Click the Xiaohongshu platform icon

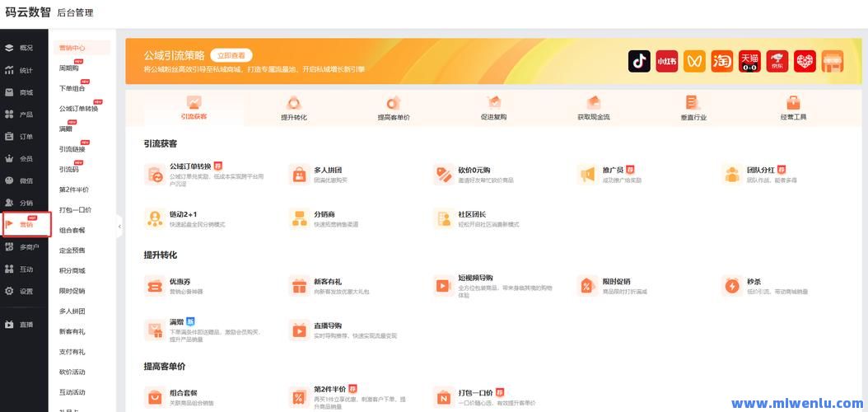(666, 61)
